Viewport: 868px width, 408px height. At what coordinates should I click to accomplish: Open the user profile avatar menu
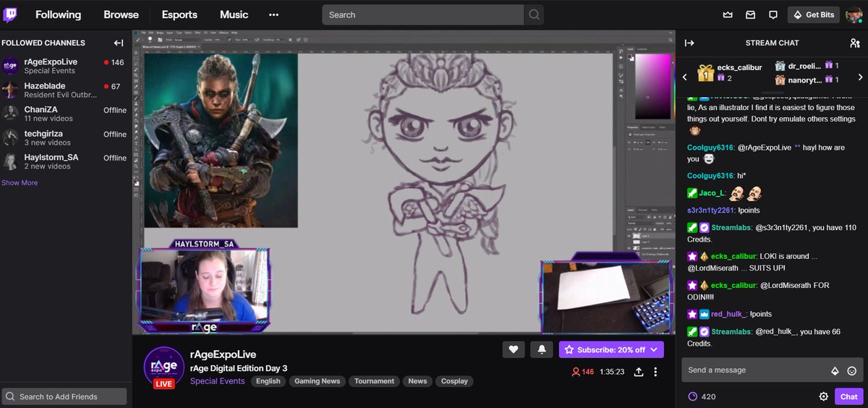click(854, 14)
